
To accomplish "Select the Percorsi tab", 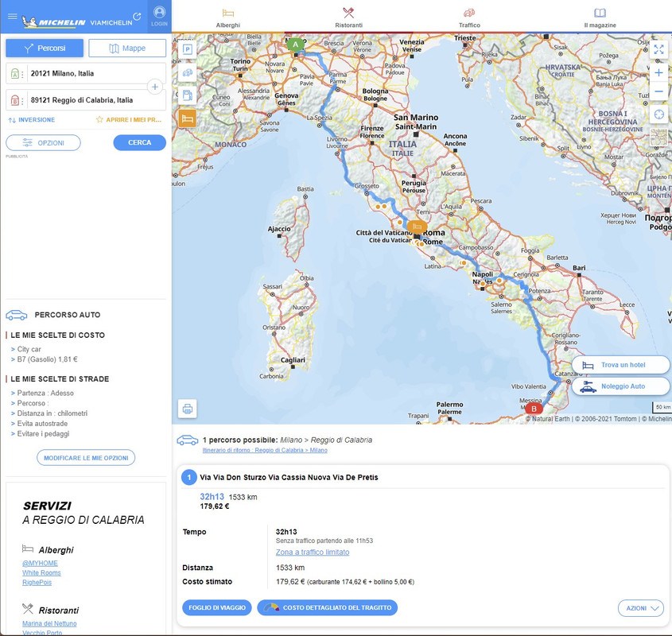I will (45, 48).
